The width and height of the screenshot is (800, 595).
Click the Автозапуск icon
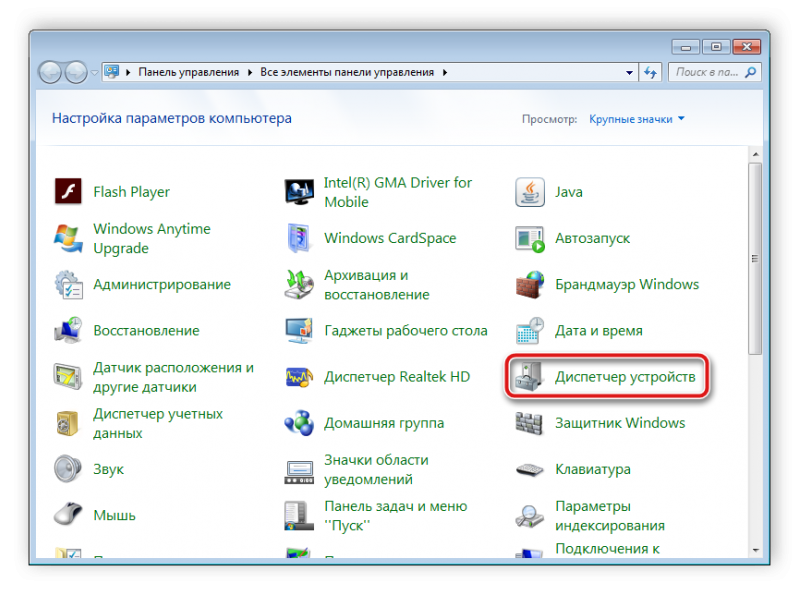530,239
